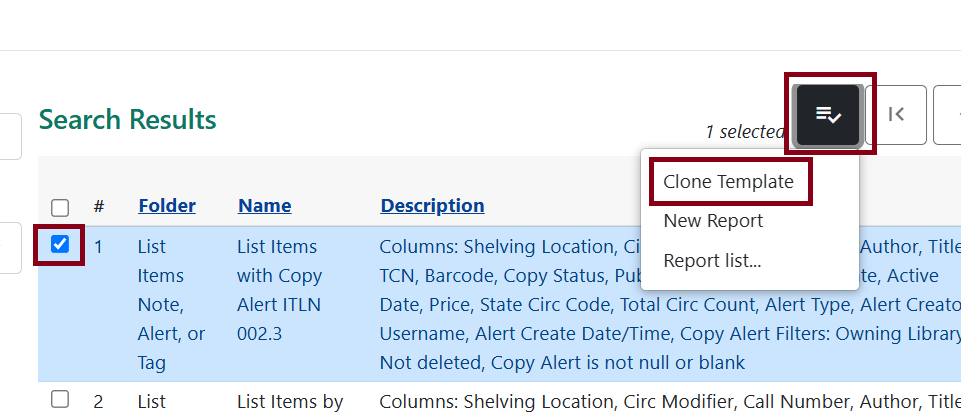The height and width of the screenshot is (417, 961).
Task: Toggle the select-all rows header checkbox
Action: pos(60,207)
